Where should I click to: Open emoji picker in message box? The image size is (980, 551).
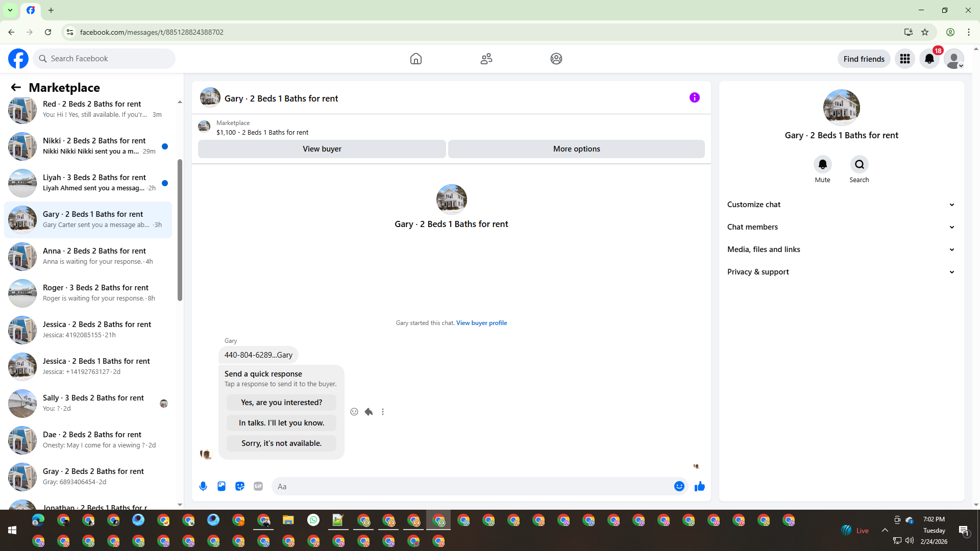pos(679,486)
